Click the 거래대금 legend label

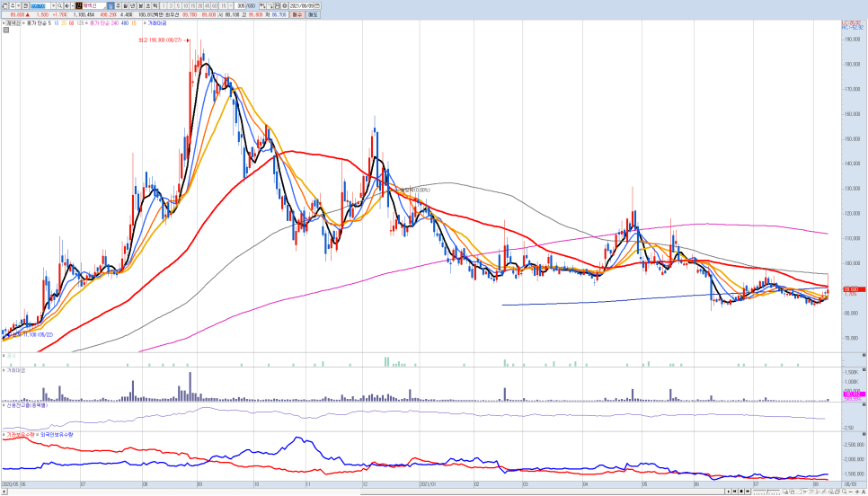156,23
